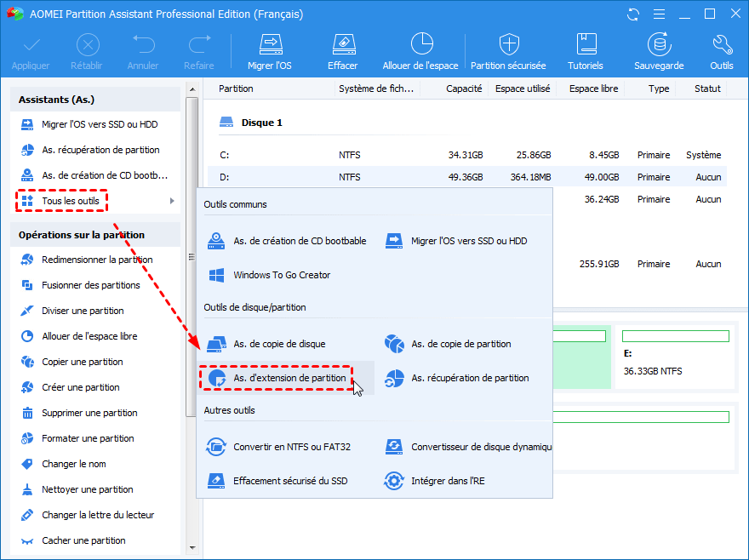Screen dimensions: 749x560
Task: Click Effacement sécurisé du SSD icon
Action: click(x=216, y=481)
